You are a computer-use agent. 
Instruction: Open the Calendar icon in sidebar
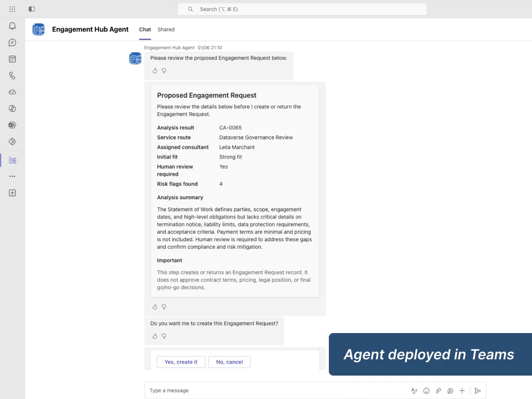tap(12, 59)
